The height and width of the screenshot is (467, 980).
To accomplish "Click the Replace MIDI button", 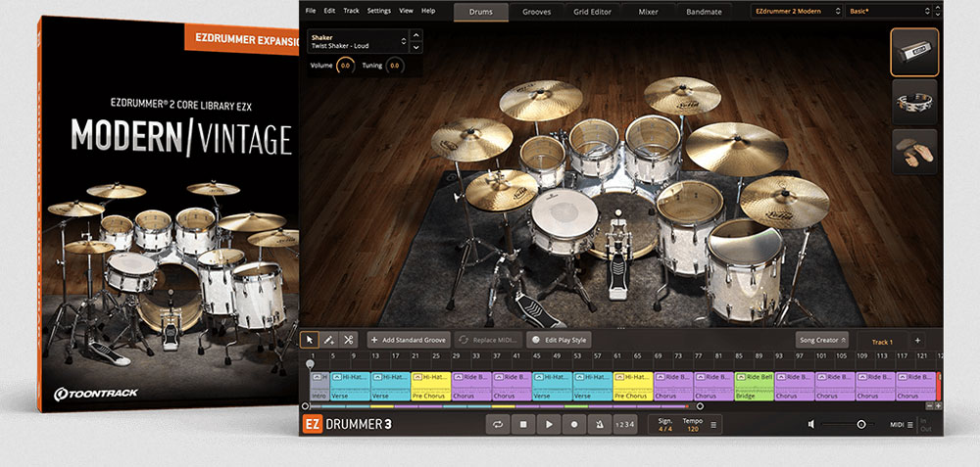I will pyautogui.click(x=488, y=340).
